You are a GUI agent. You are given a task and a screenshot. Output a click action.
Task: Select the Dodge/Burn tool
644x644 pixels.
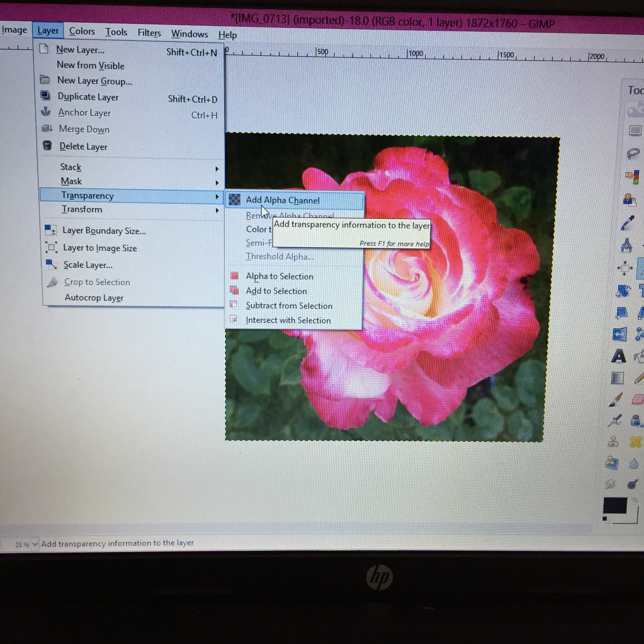pos(633,484)
